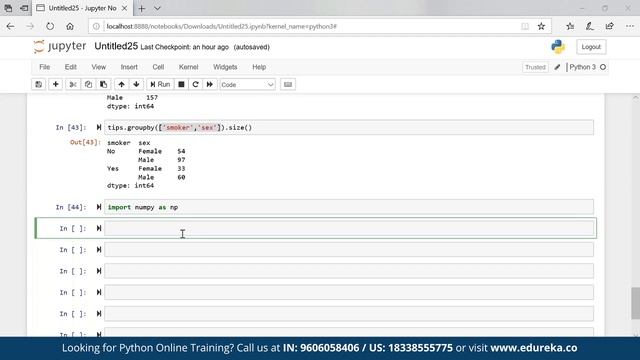Restart kernel and run all fast-forward icon
Image resolution: width=640 pixels, height=360 pixels.
(210, 84)
